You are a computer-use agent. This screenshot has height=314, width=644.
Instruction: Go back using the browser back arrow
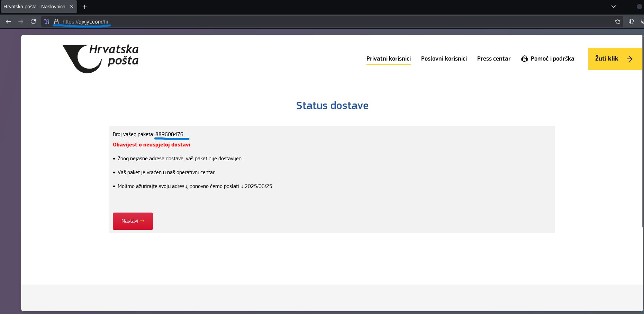tap(8, 21)
